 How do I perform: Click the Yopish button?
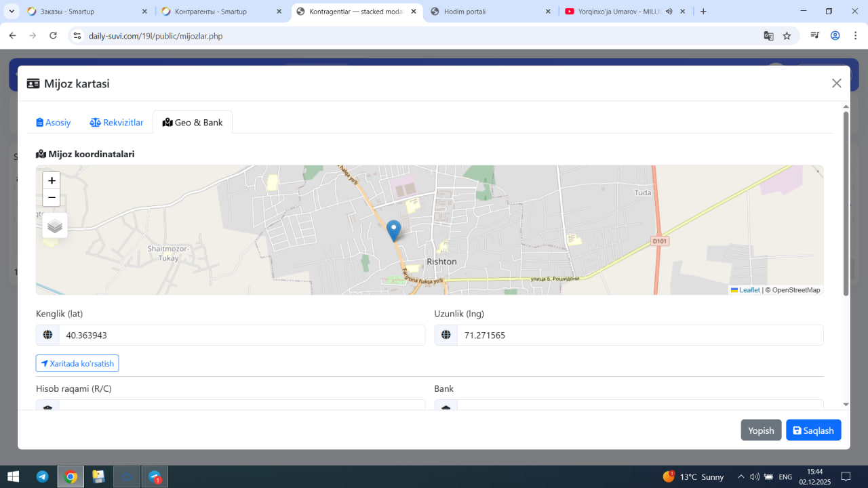coord(761,430)
